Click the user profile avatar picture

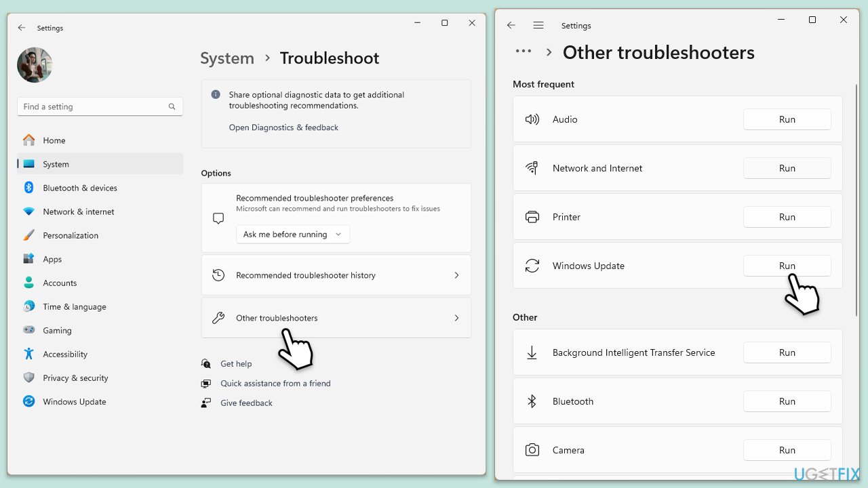35,65
